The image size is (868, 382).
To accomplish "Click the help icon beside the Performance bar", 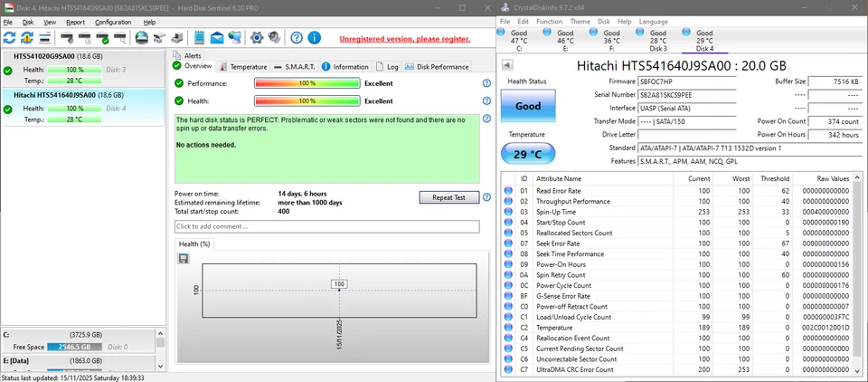I will [x=486, y=83].
